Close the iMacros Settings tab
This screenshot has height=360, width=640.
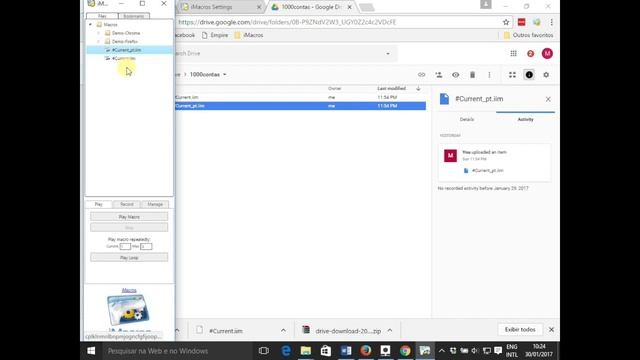(x=259, y=7)
